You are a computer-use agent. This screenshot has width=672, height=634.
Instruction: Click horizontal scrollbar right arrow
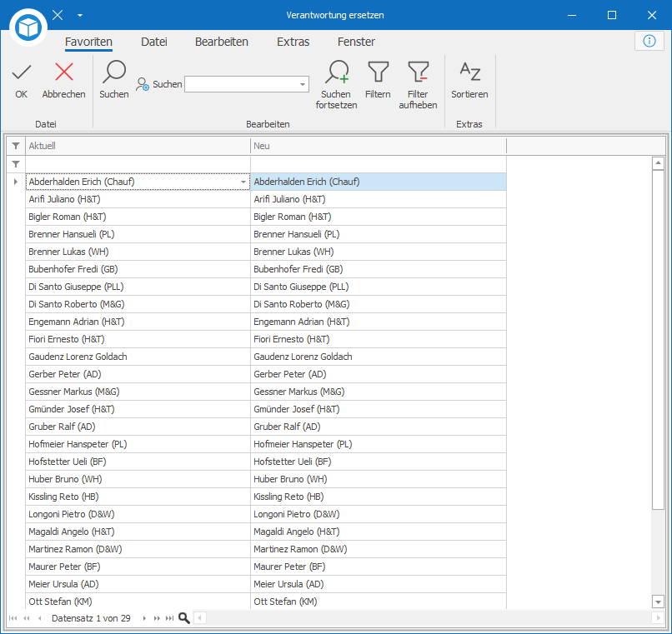point(659,618)
